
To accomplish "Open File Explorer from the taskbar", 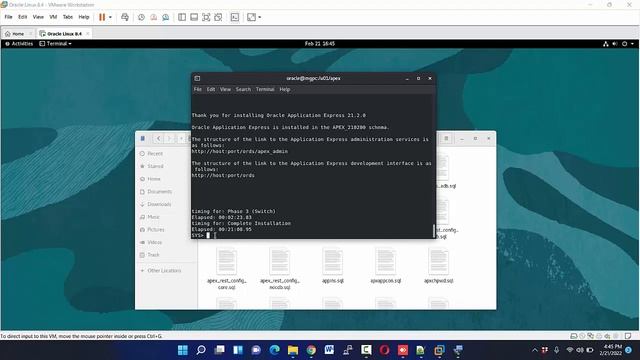I will click(293, 350).
